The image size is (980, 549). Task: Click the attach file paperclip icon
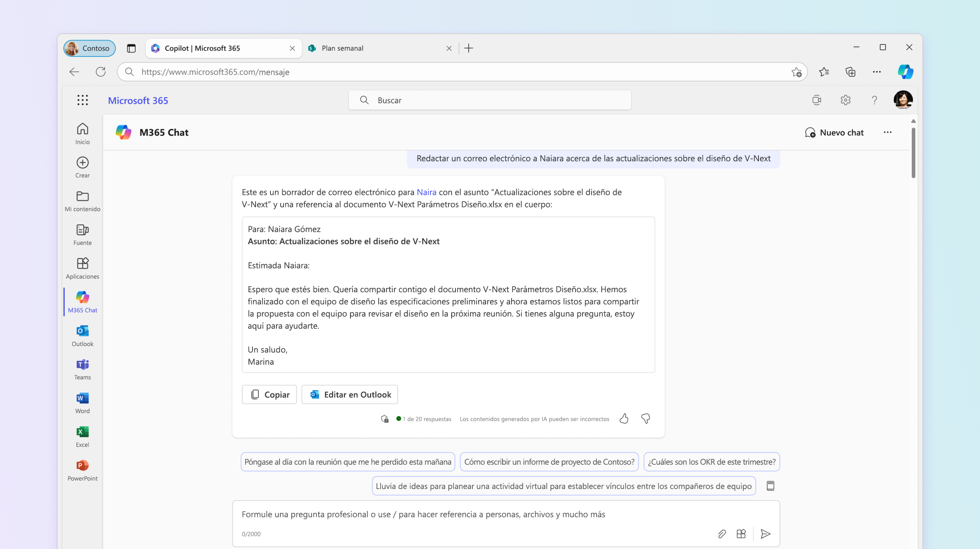722,534
